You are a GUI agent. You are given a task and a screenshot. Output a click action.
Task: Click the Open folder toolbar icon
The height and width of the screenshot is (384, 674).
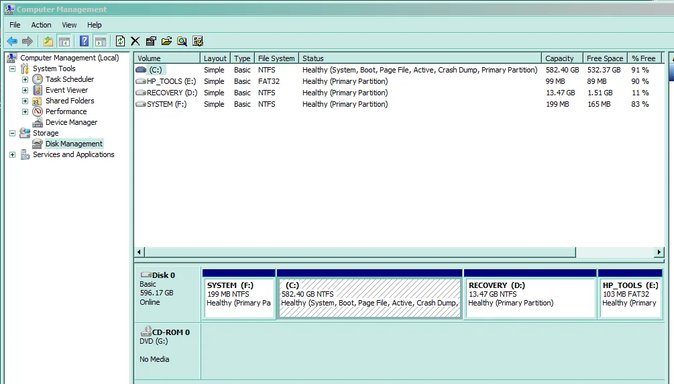[166, 41]
